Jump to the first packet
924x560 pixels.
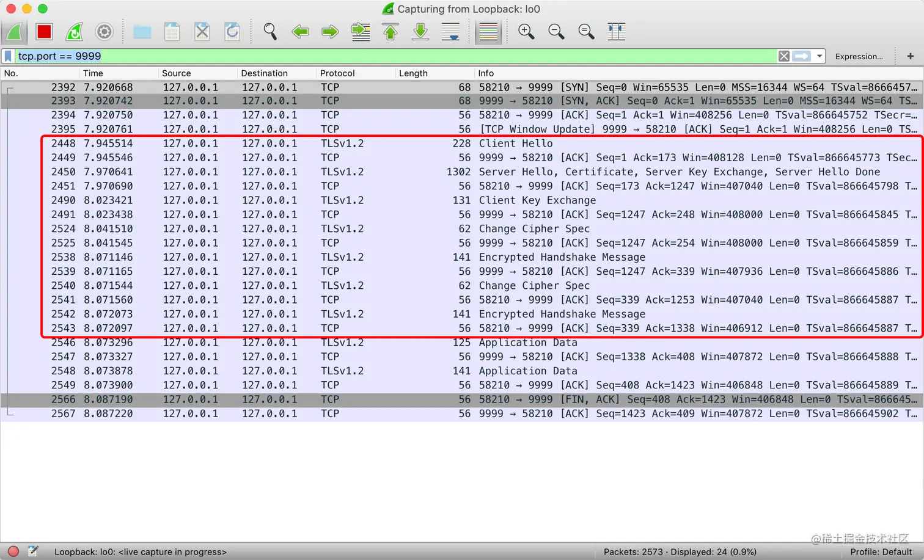click(x=391, y=32)
